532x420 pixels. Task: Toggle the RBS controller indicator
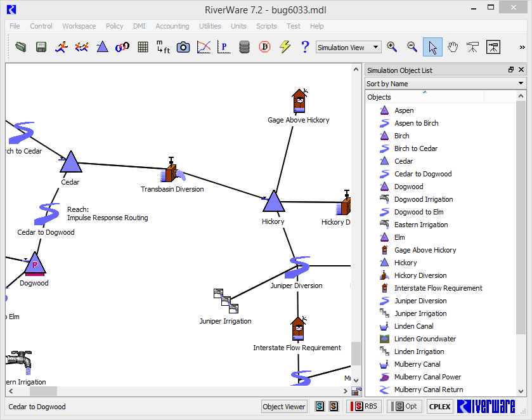[364, 407]
